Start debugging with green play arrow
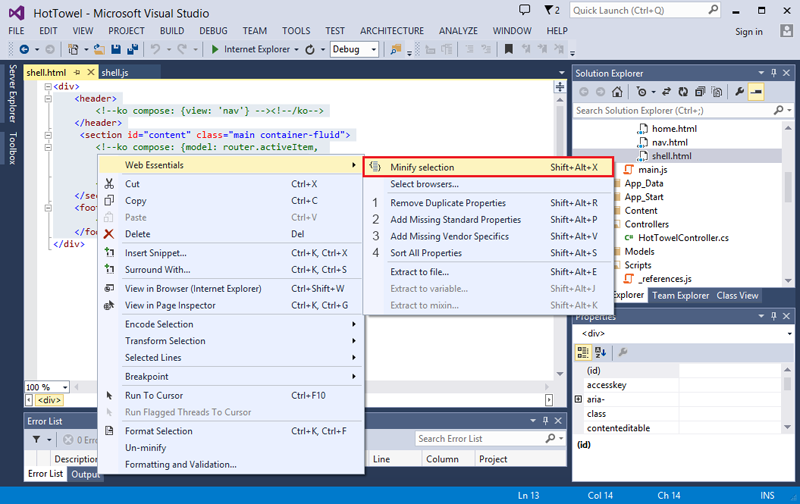800x504 pixels. (215, 49)
